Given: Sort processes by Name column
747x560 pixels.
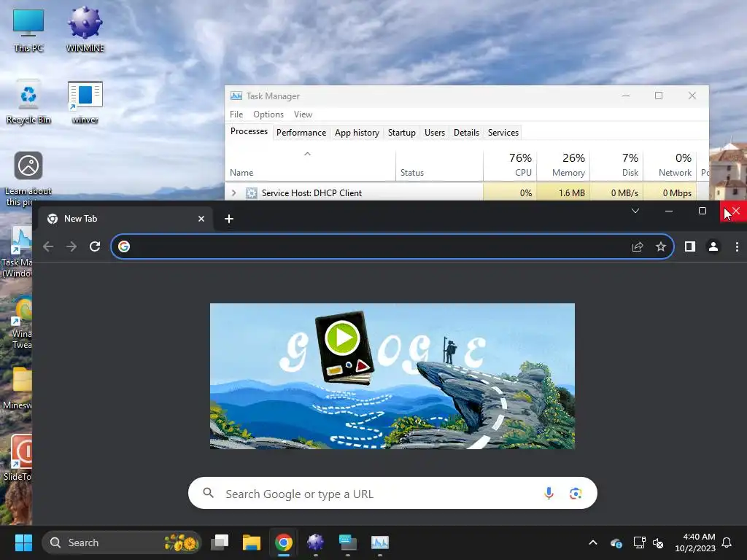Looking at the screenshot, I should click(310, 166).
